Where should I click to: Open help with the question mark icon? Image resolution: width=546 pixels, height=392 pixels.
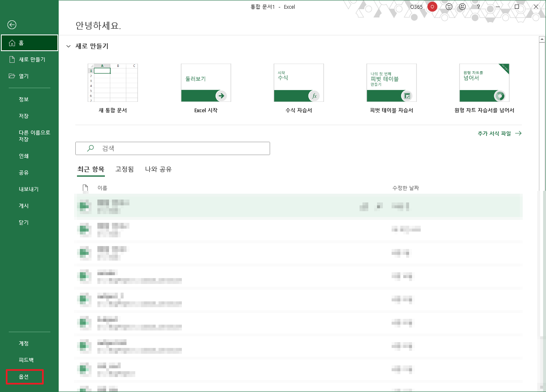pyautogui.click(x=479, y=7)
